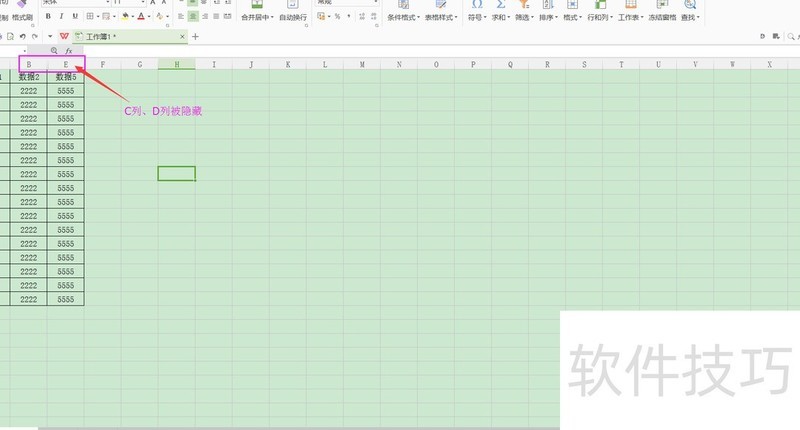Apply distributed alignment
Image resolution: width=800 pixels, height=430 pixels.
point(228,16)
